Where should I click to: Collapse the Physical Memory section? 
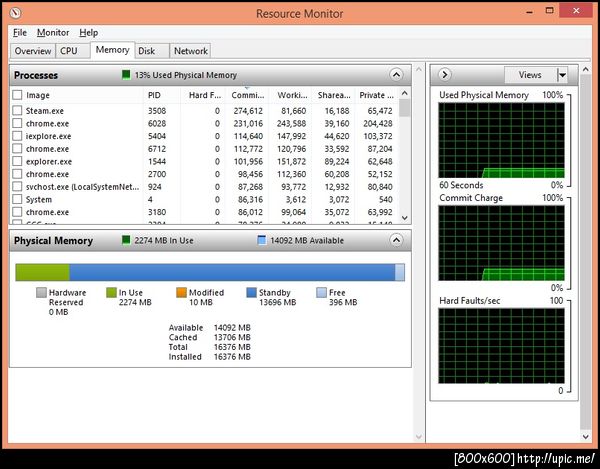coord(396,240)
